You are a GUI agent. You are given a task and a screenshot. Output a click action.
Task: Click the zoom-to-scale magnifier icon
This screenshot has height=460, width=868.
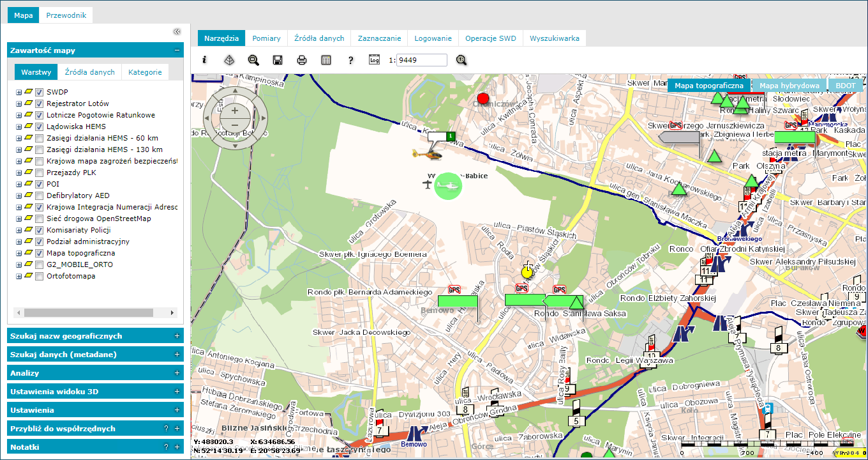click(x=461, y=60)
